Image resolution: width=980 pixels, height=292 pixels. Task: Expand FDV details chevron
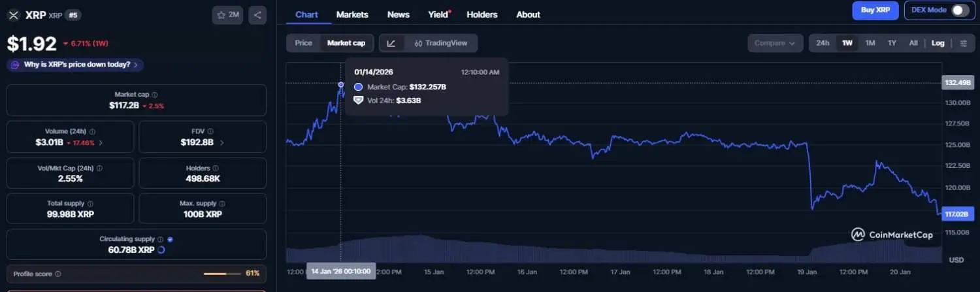coord(221,142)
